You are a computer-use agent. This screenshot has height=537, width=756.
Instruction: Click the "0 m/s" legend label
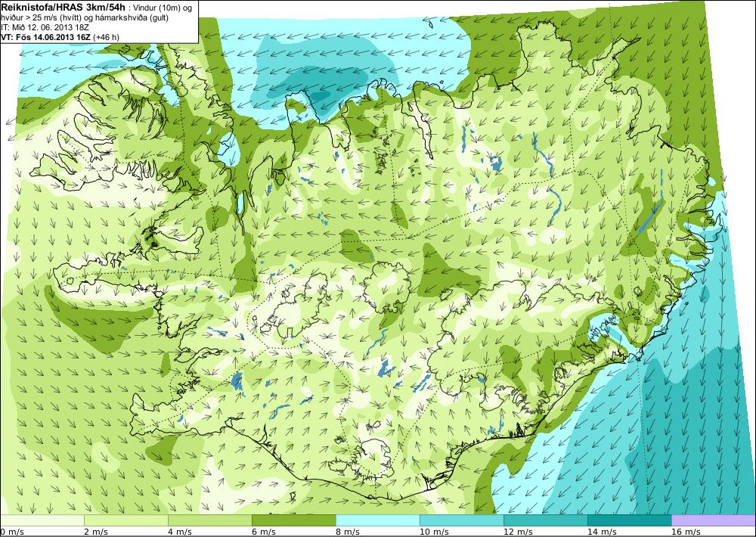11,532
